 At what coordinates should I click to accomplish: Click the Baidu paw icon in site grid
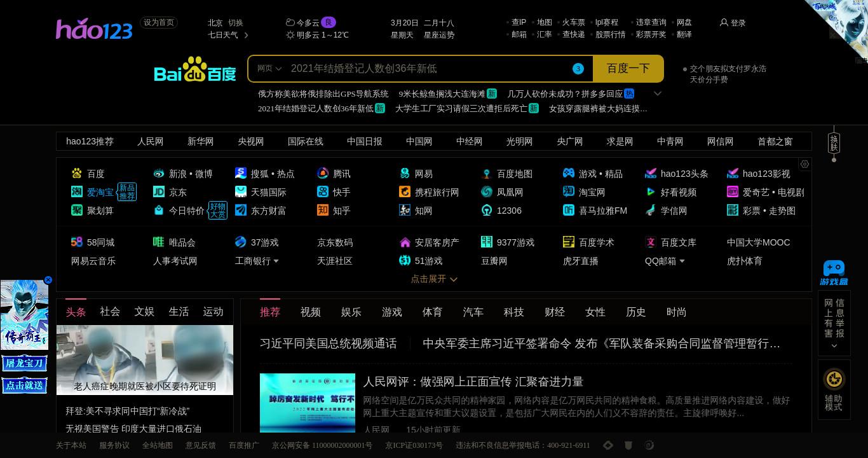[x=77, y=173]
